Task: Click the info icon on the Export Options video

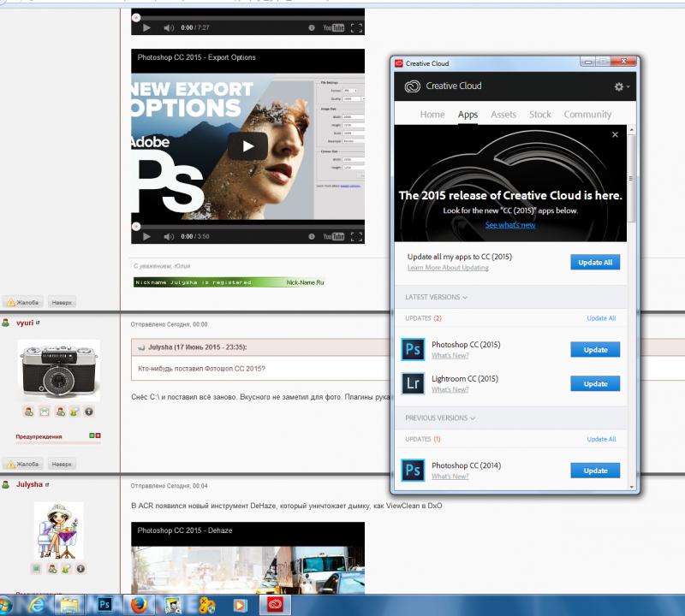Action: coord(312,237)
